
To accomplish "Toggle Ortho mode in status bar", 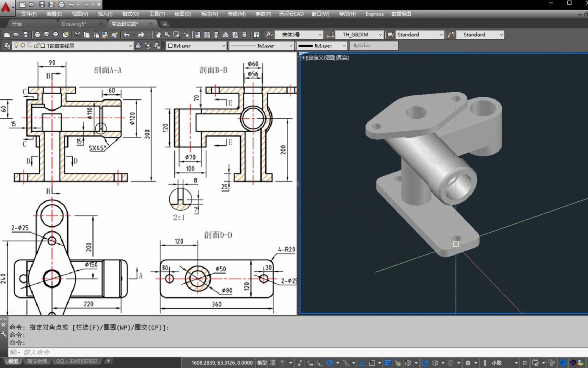I will (x=320, y=363).
